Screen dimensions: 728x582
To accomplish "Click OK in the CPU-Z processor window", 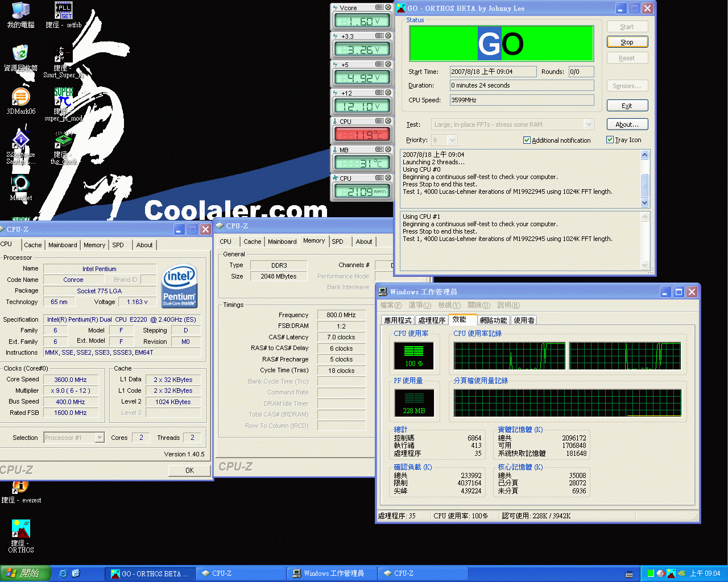I will click(x=189, y=471).
